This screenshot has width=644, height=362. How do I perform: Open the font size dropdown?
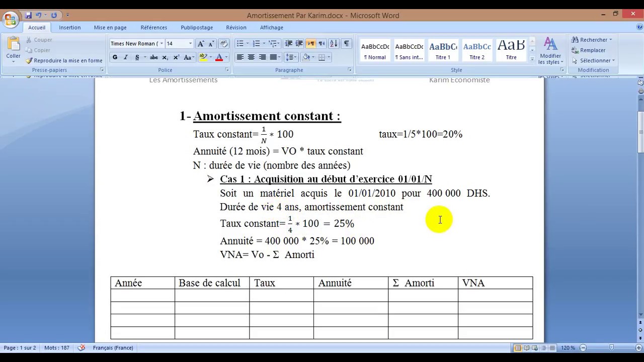[x=190, y=44]
